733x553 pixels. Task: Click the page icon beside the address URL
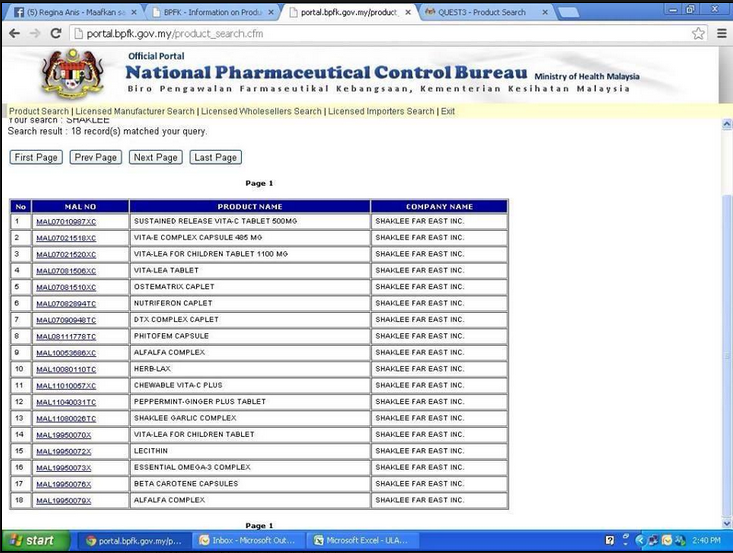click(79, 34)
